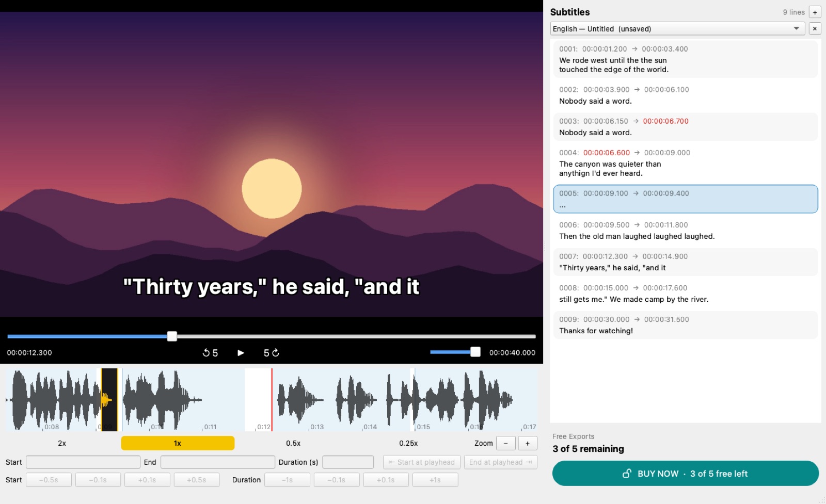
Task: Select highlighted subtitle 0005 with ellipsis
Action: (686, 199)
